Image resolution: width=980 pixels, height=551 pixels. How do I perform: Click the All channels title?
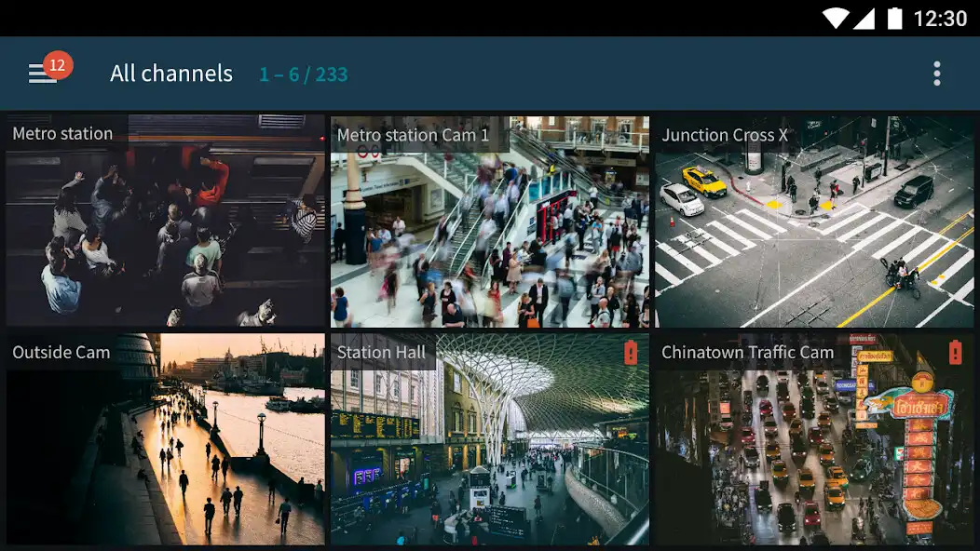point(171,74)
